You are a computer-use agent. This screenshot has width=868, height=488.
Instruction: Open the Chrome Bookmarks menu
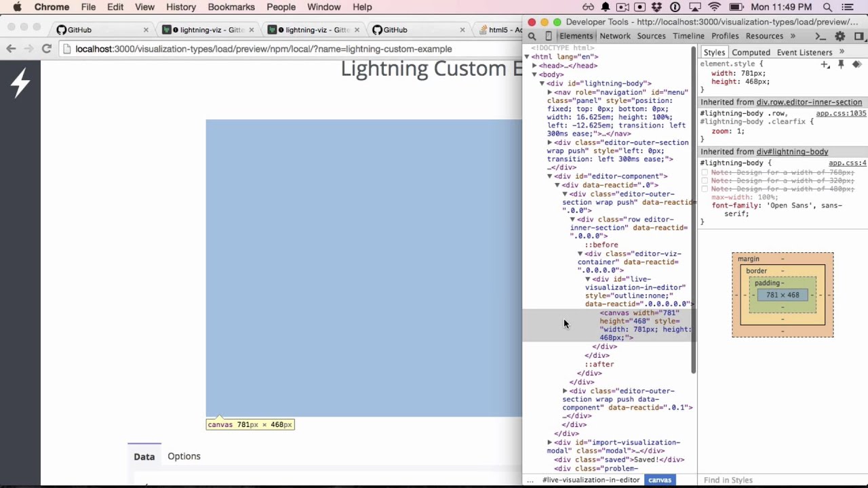point(231,7)
